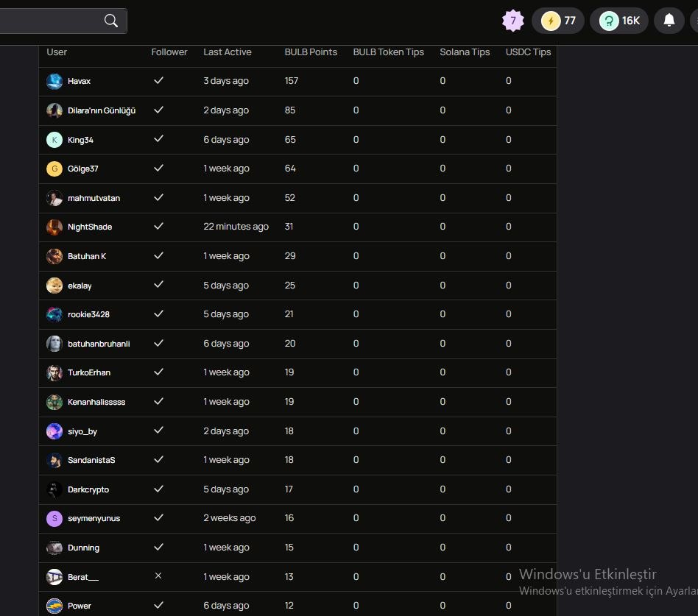The height and width of the screenshot is (616, 698).
Task: Open SandanistaS's avatar
Action: tap(54, 460)
